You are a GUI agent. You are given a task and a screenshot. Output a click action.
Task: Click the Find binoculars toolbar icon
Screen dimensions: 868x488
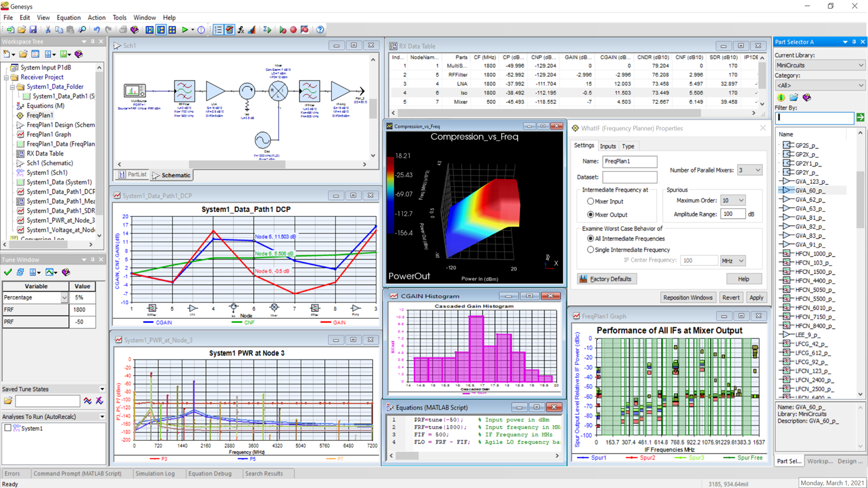pyautogui.click(x=82, y=30)
